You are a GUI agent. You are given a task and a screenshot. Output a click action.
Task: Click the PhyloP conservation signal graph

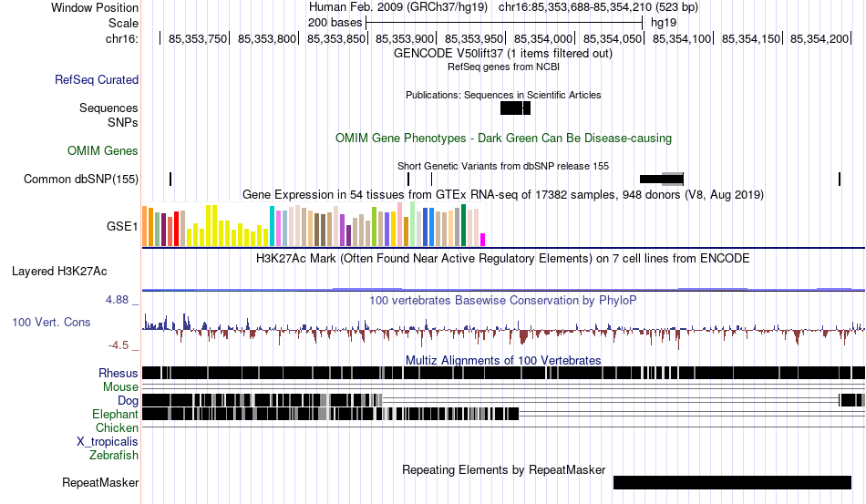point(503,330)
